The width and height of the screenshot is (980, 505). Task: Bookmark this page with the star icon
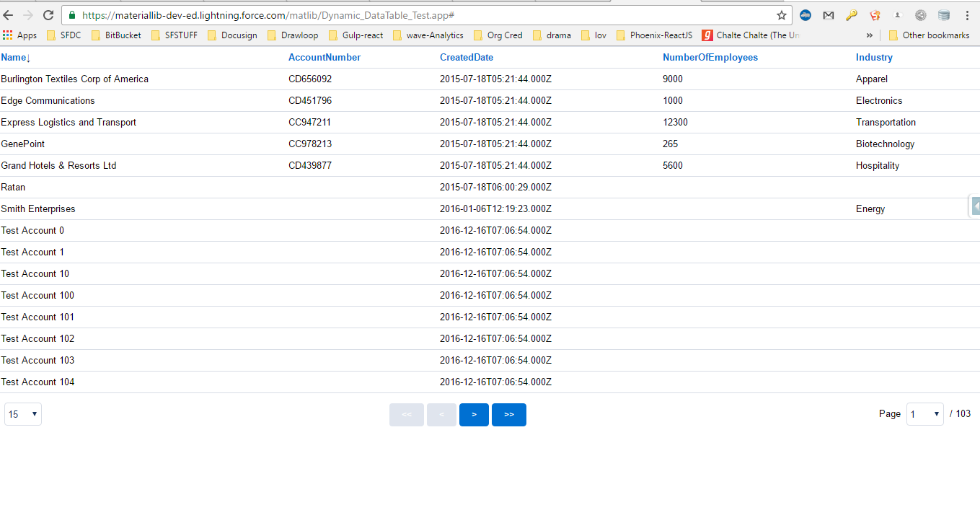[x=782, y=15]
